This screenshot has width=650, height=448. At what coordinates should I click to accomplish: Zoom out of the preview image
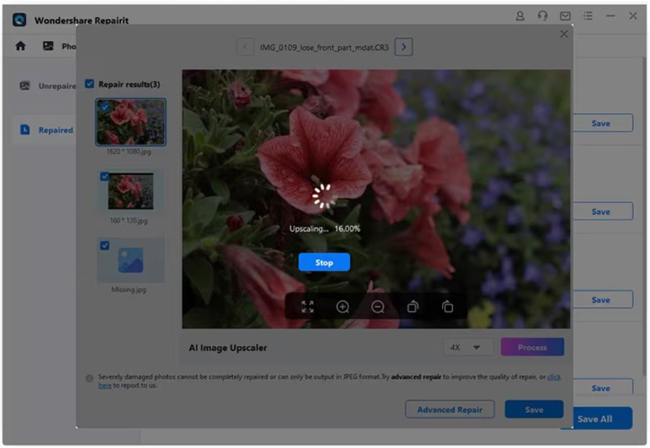click(378, 307)
